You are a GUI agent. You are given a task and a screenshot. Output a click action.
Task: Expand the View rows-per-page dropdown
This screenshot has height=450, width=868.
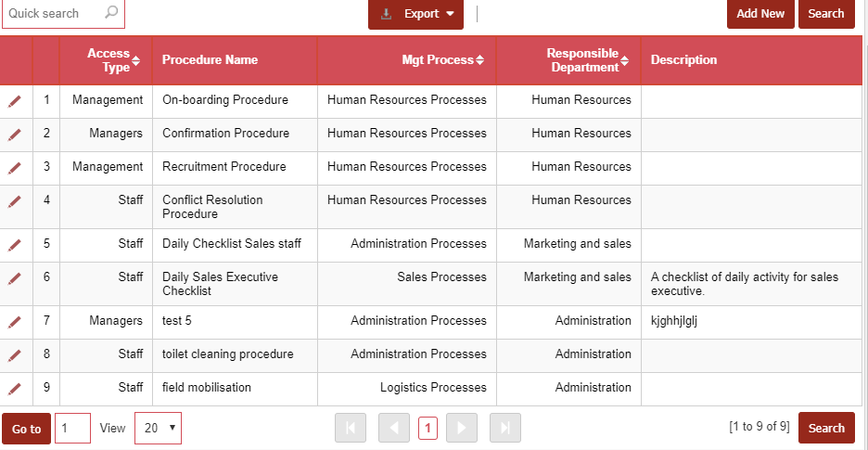[x=158, y=429]
